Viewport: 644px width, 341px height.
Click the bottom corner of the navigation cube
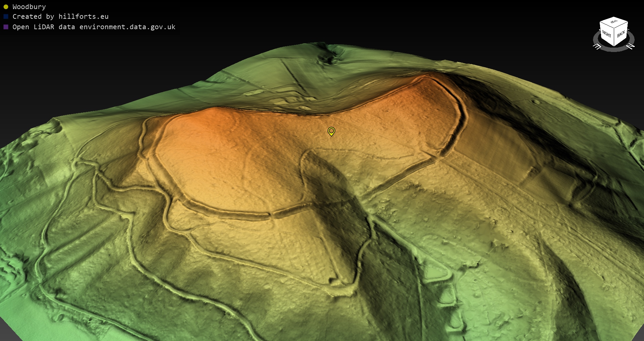tap(614, 46)
